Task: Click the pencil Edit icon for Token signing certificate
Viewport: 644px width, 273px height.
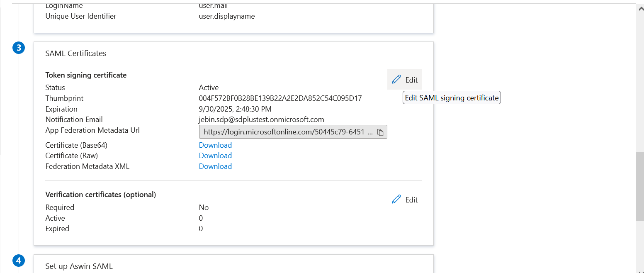Action: pos(396,79)
